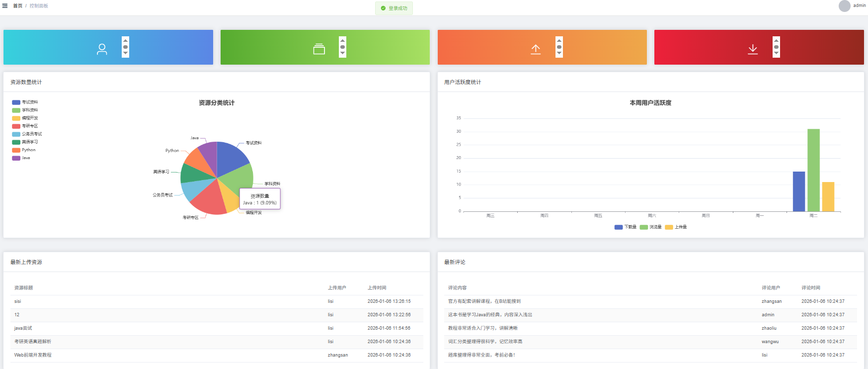Image resolution: width=868 pixels, height=369 pixels.
Task: Click the up arrow on green card scroller
Action: (x=342, y=41)
